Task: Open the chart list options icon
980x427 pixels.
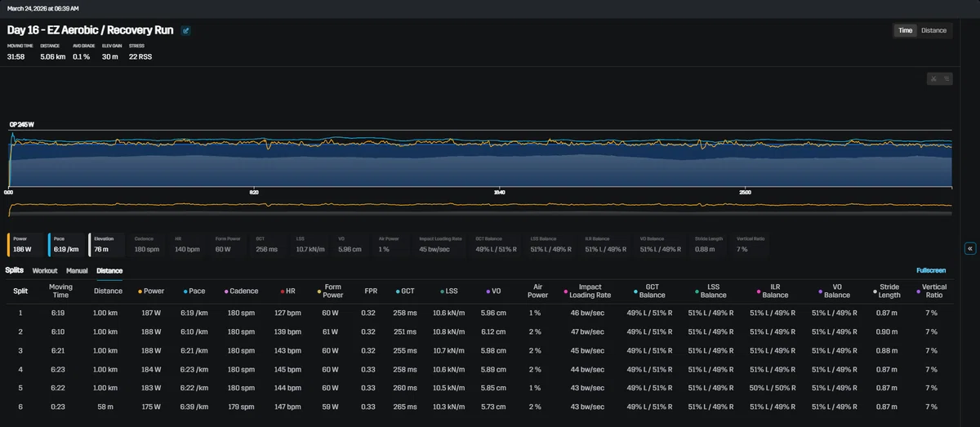Action: (x=947, y=79)
